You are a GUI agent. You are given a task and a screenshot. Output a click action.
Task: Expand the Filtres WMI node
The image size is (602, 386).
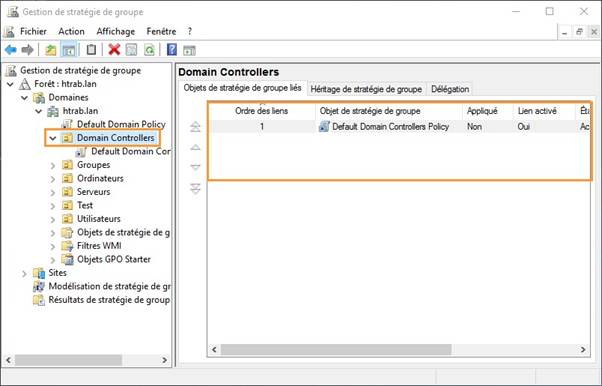[x=53, y=246]
